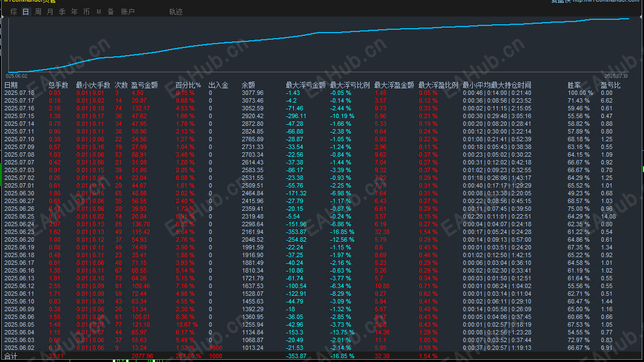Viewport: 644px width, 362px height.
Task: Click the 2025.06.30 date cell
Action: click(19, 193)
